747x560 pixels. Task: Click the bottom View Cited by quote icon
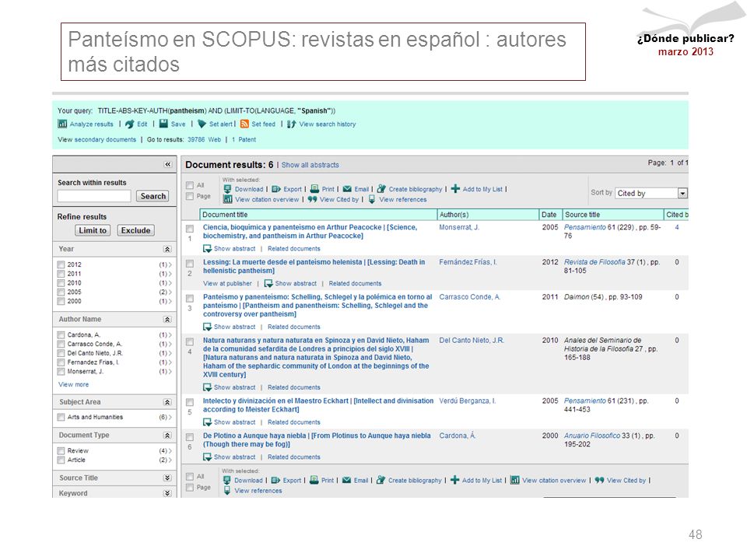pos(600,480)
